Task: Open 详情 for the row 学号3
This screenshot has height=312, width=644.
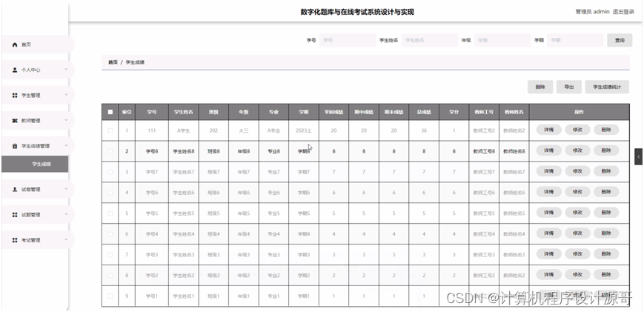Action: point(548,254)
